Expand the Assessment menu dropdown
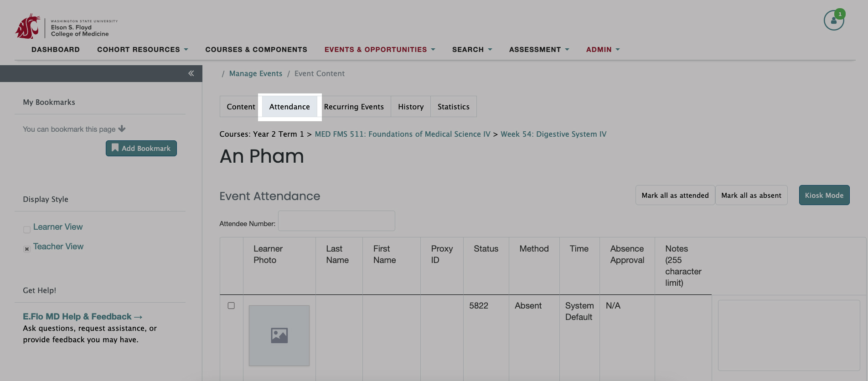The height and width of the screenshot is (381, 868). pos(539,50)
